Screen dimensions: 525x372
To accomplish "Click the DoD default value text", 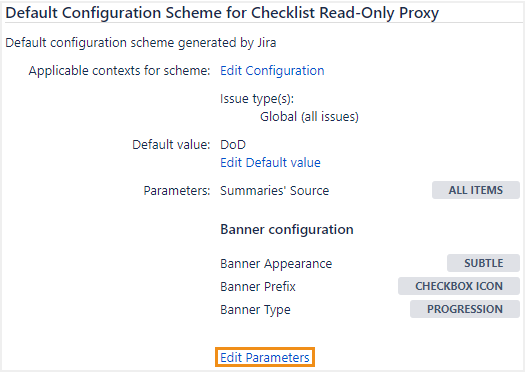I will pyautogui.click(x=233, y=145).
